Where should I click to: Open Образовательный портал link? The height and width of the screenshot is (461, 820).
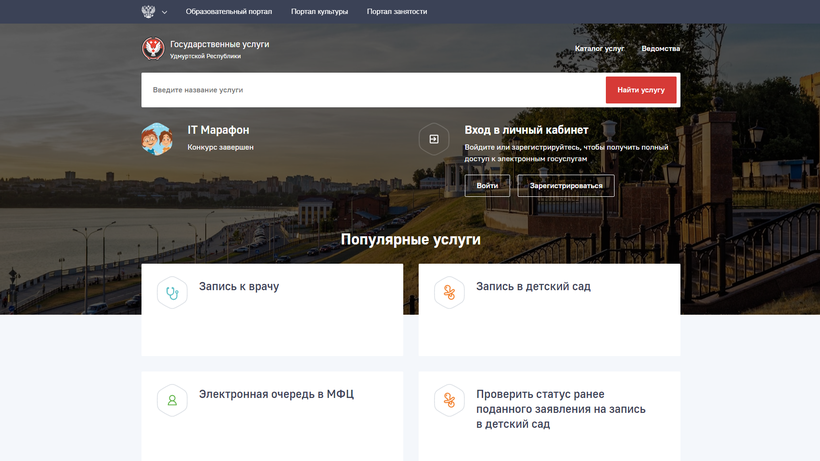[229, 11]
